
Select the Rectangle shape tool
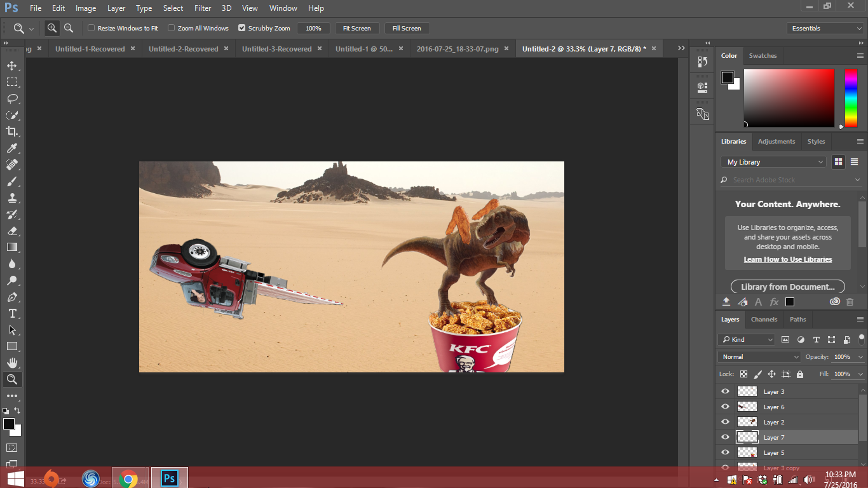point(12,346)
